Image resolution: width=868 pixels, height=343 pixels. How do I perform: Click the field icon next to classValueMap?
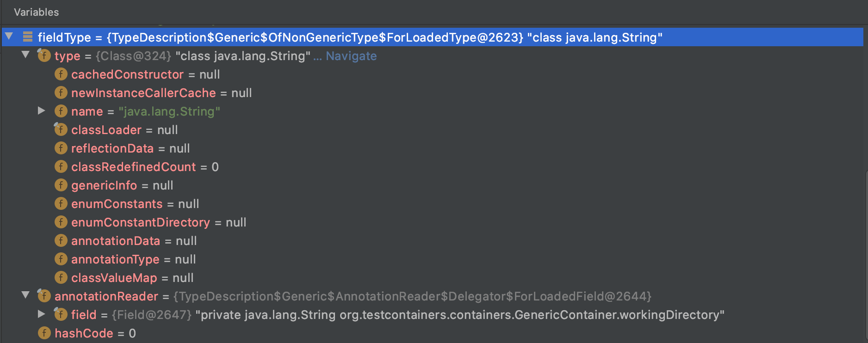[61, 277]
